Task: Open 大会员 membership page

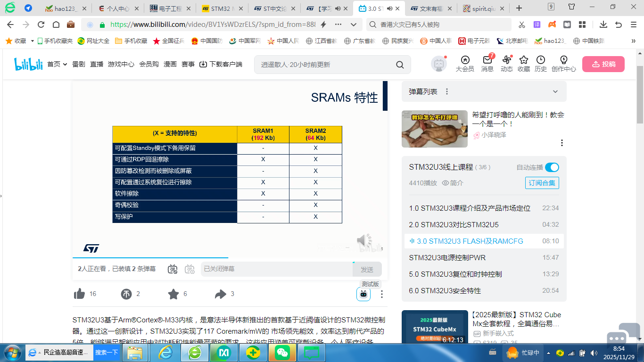Action: [x=465, y=64]
